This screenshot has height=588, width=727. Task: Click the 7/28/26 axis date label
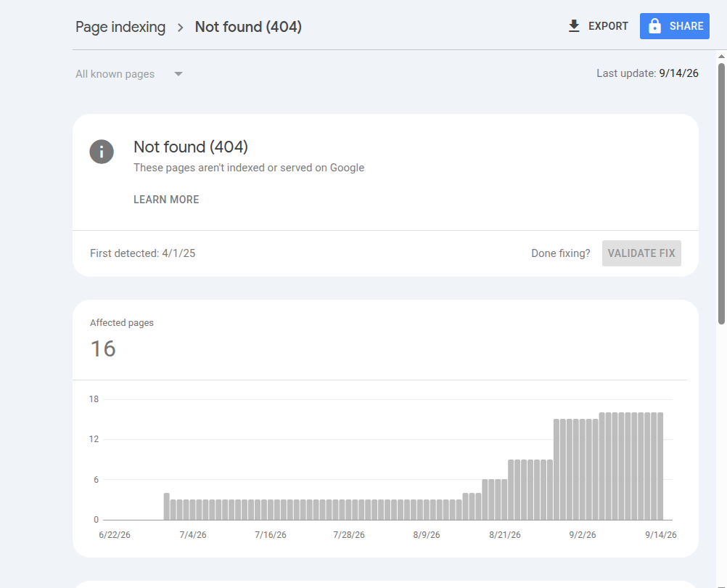(x=349, y=535)
